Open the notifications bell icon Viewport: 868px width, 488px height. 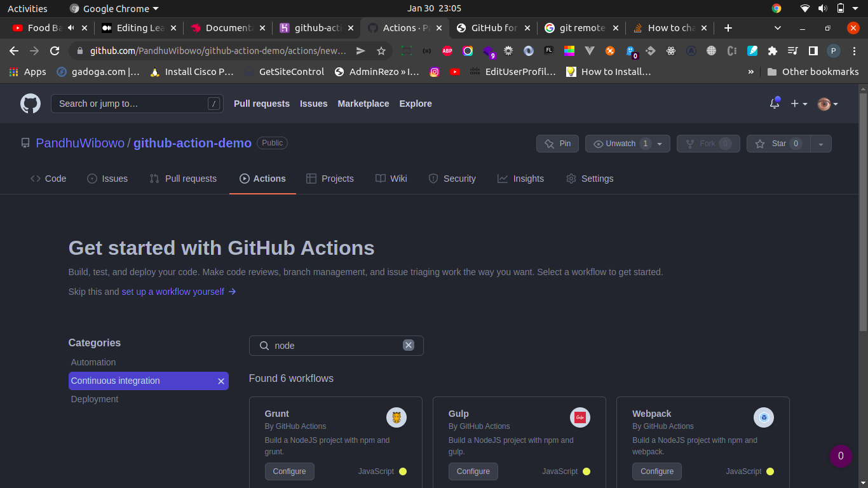tap(774, 104)
